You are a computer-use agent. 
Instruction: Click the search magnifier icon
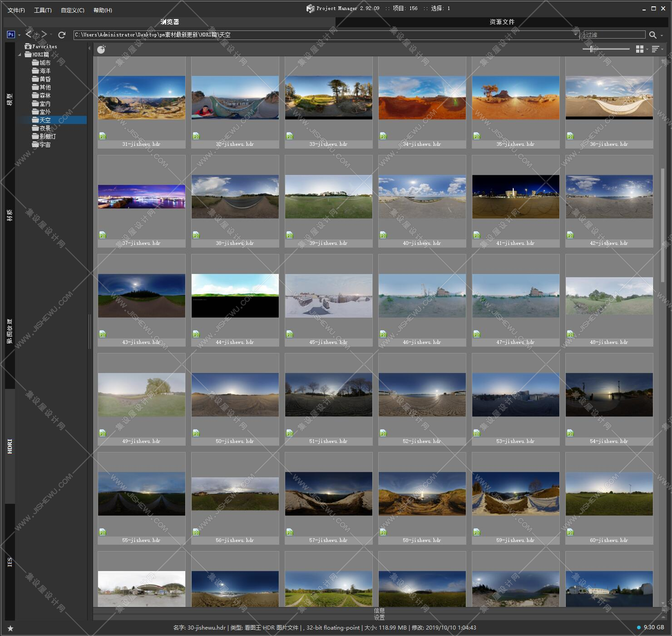(652, 35)
